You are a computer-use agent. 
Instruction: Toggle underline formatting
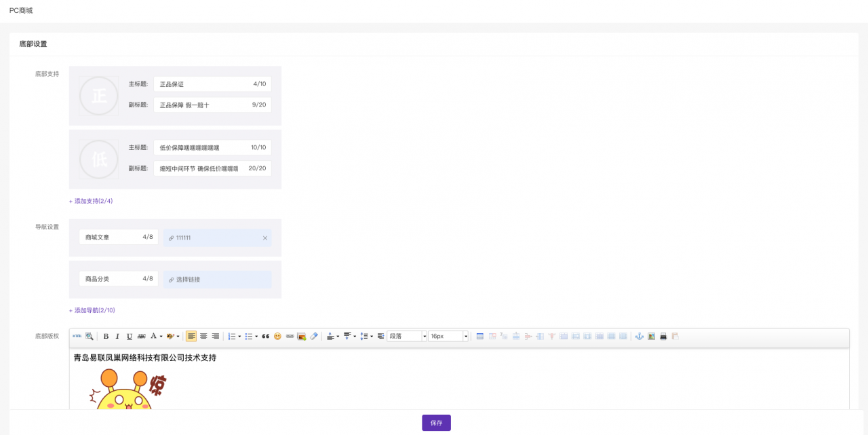pos(130,336)
